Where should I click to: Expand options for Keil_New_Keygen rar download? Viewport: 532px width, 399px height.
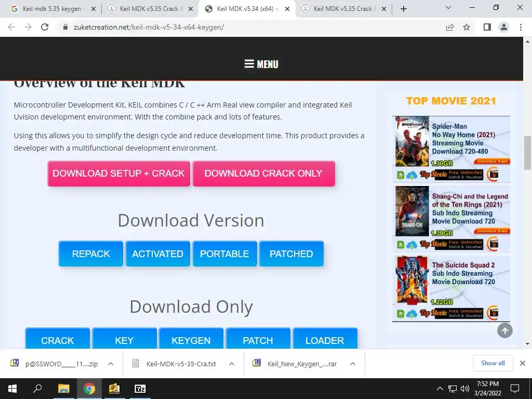click(x=353, y=364)
